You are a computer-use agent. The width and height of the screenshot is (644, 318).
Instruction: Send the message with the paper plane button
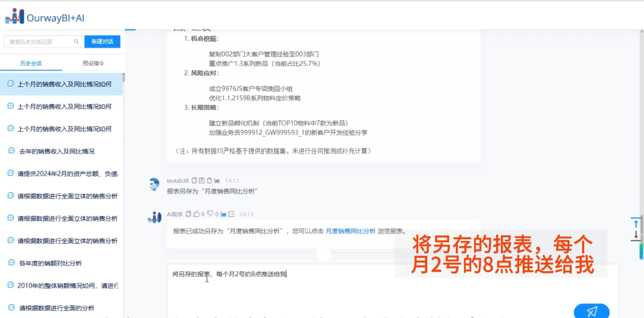pyautogui.click(x=592, y=311)
